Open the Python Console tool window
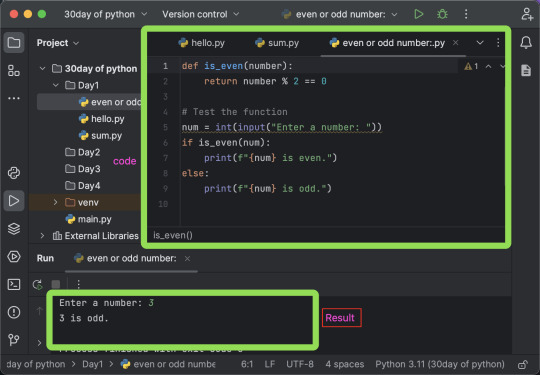Image resolution: width=540 pixels, height=375 pixels. click(14, 173)
